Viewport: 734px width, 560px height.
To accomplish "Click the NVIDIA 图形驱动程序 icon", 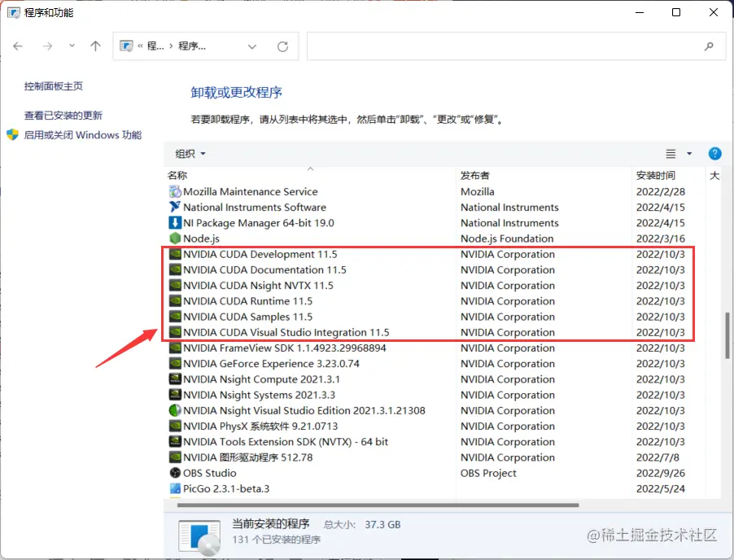I will [x=175, y=457].
